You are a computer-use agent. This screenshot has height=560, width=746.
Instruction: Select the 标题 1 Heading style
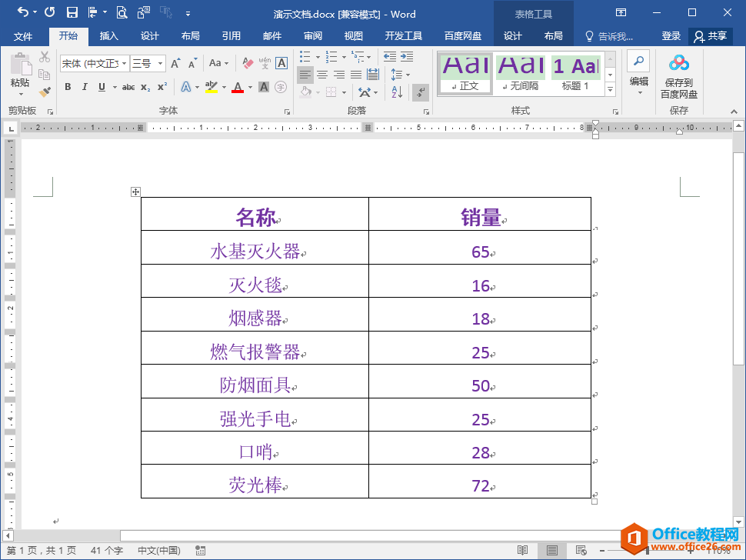pos(576,73)
